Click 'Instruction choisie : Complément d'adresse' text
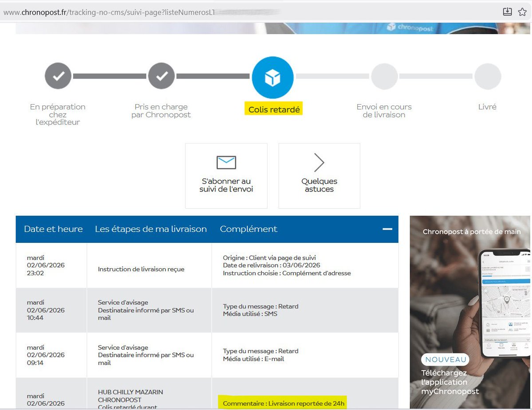The width and height of the screenshot is (532, 410). (287, 273)
